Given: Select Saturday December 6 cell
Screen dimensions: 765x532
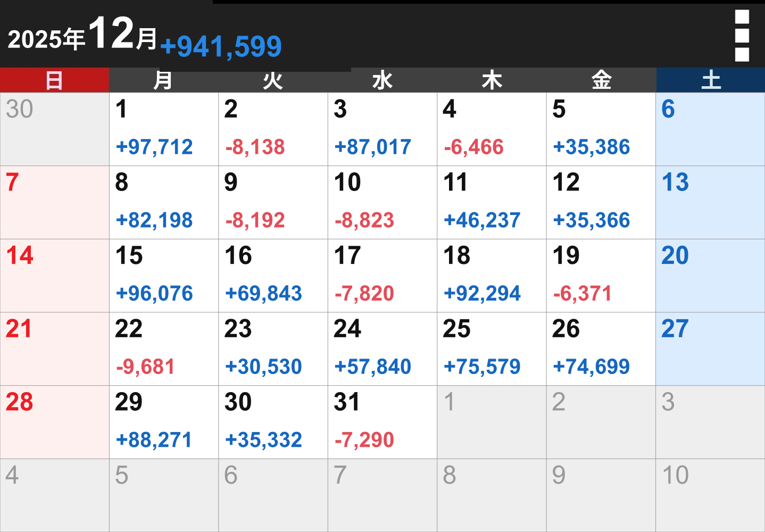Looking at the screenshot, I should [x=711, y=129].
